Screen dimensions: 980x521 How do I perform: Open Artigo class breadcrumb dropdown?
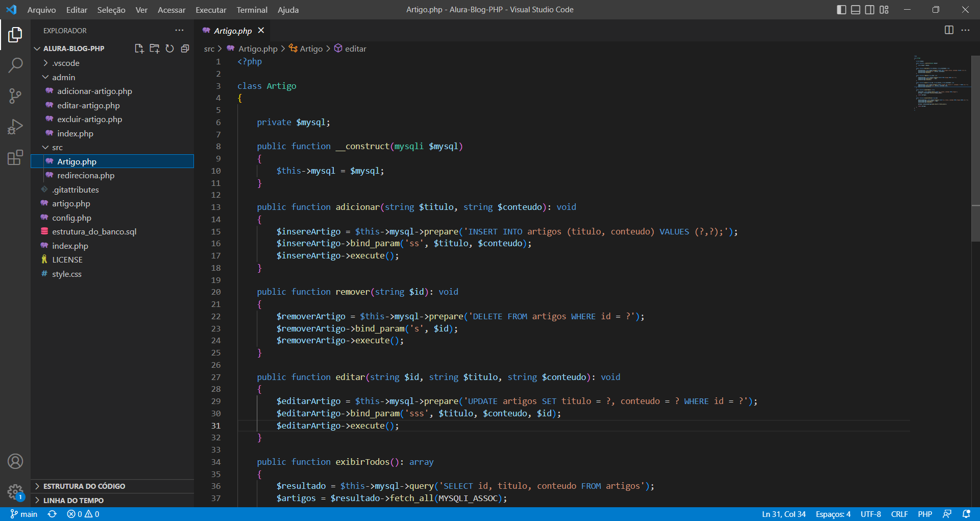coord(306,49)
